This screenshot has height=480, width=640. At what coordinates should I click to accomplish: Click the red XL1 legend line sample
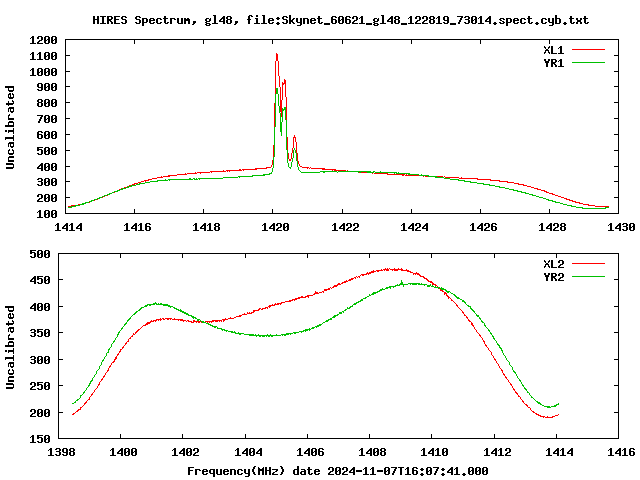tap(588, 50)
